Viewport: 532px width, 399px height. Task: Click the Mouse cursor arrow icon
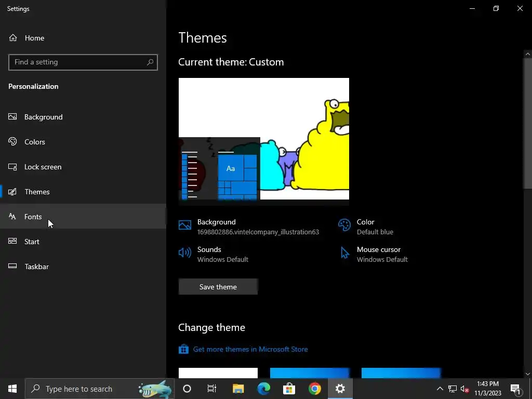345,253
